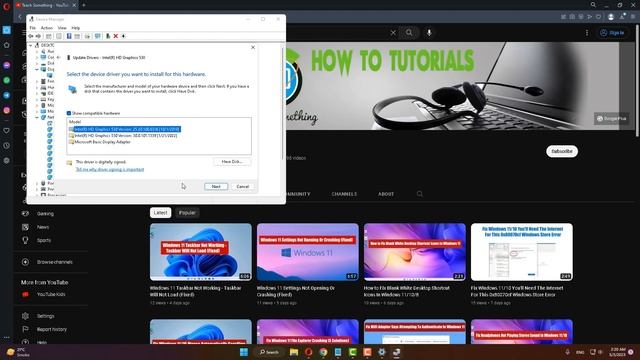Open Report history in YouTube sidebar
Image resolution: width=640 pixels, height=360 pixels.
(51, 329)
